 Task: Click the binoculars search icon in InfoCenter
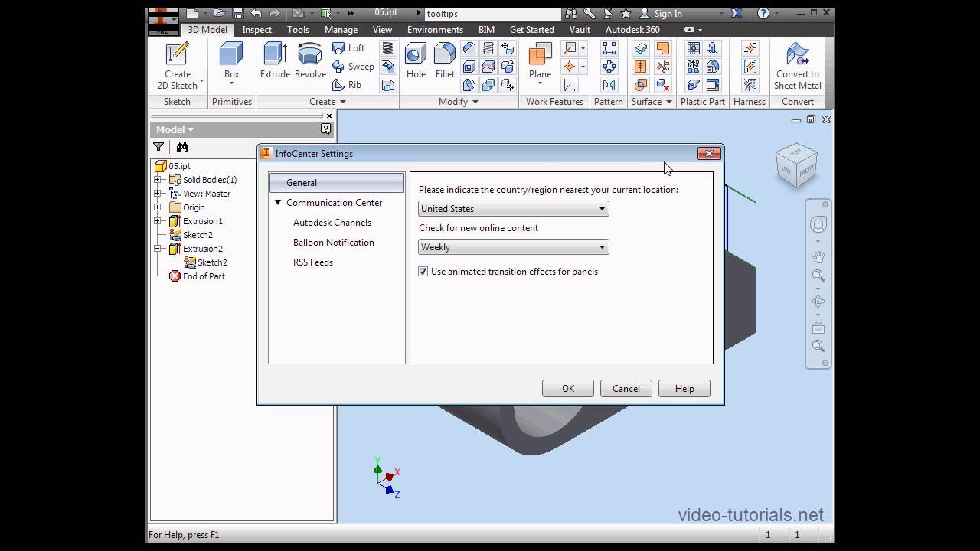pos(571,13)
